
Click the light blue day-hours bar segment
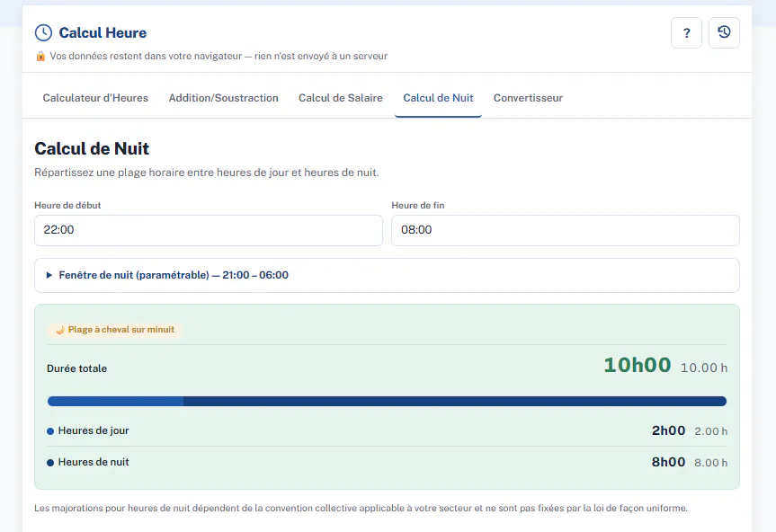point(115,401)
